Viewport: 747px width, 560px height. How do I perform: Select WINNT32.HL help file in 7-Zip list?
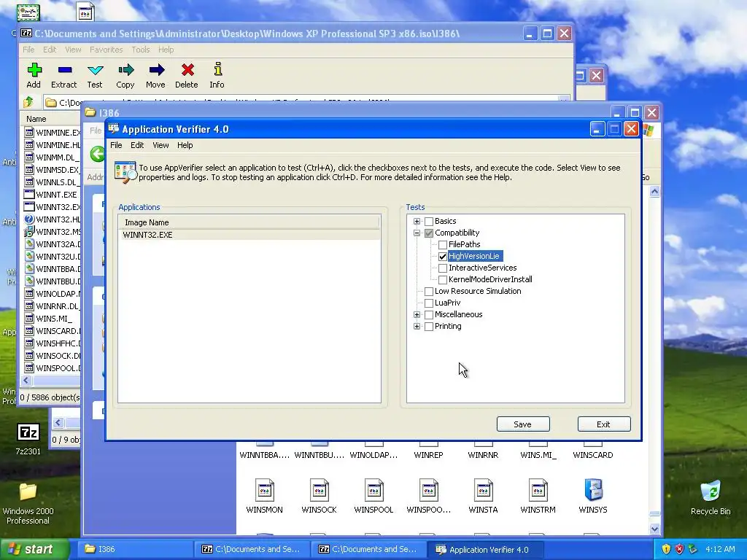pos(53,219)
